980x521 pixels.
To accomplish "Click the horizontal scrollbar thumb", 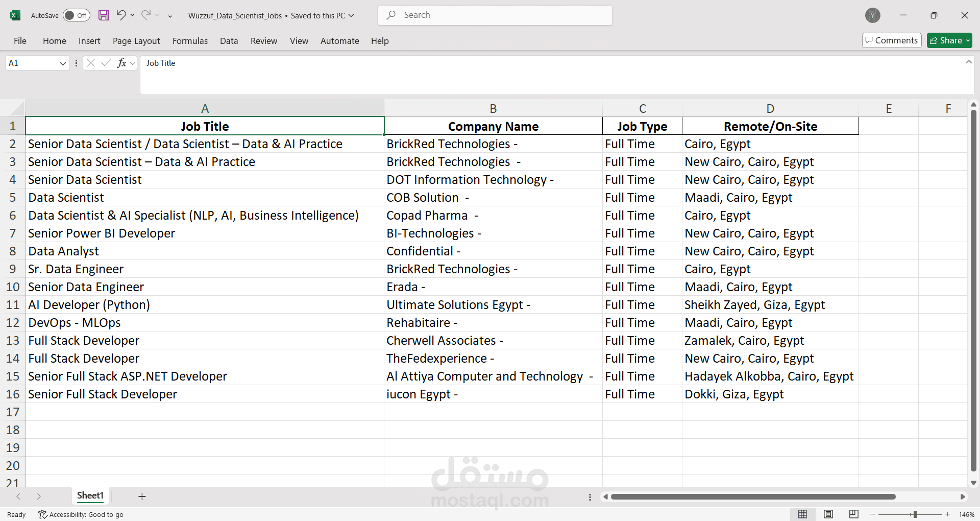I will pyautogui.click(x=753, y=496).
